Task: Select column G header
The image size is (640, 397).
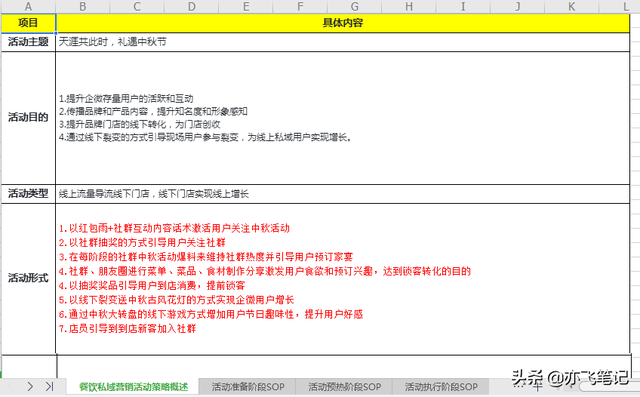Action: point(354,7)
